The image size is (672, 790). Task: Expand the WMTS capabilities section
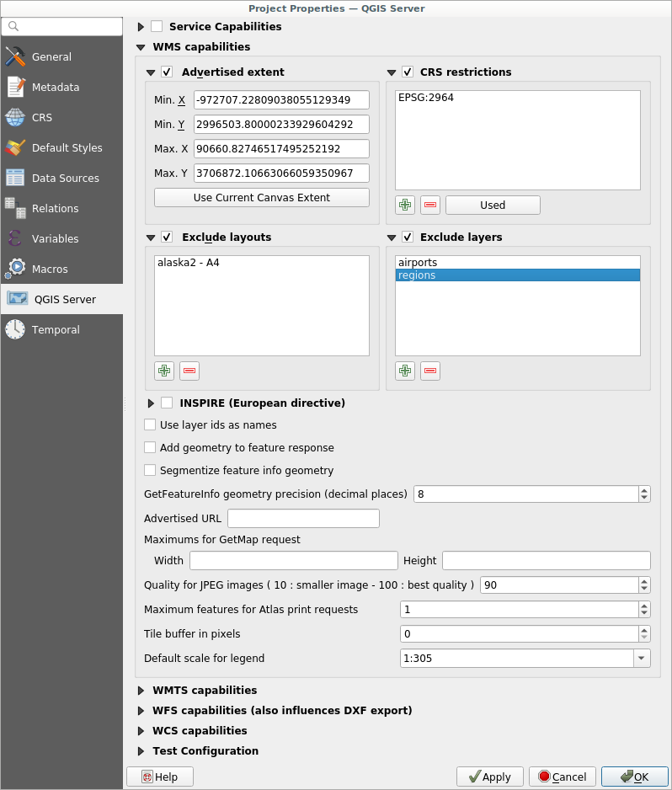tap(141, 691)
